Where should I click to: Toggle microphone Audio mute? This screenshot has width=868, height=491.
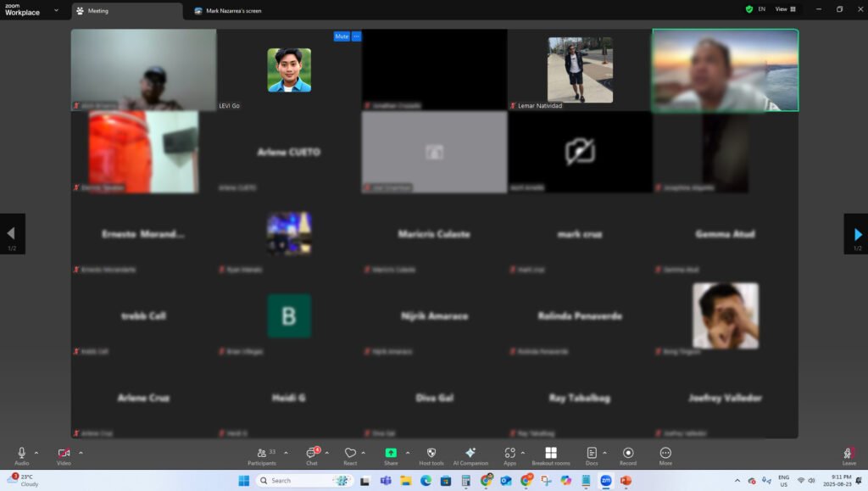coord(22,454)
